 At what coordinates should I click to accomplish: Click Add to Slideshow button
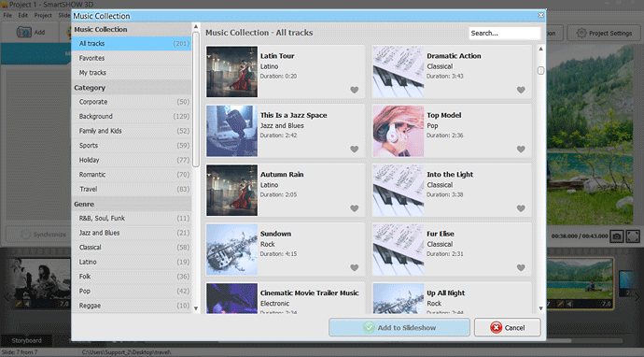pos(399,327)
